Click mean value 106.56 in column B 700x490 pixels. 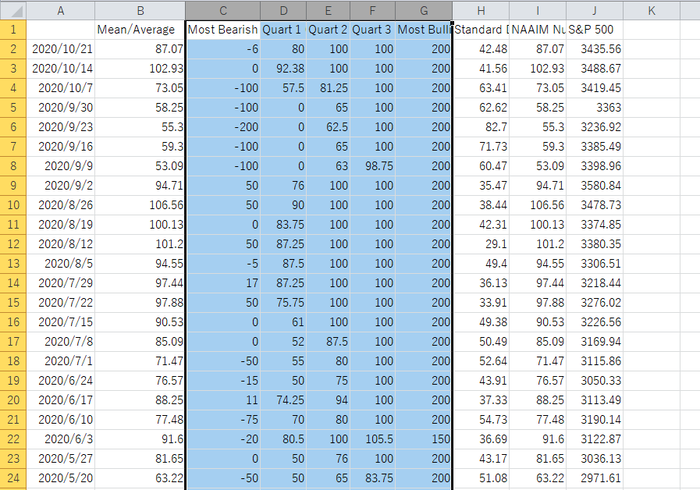pos(140,205)
